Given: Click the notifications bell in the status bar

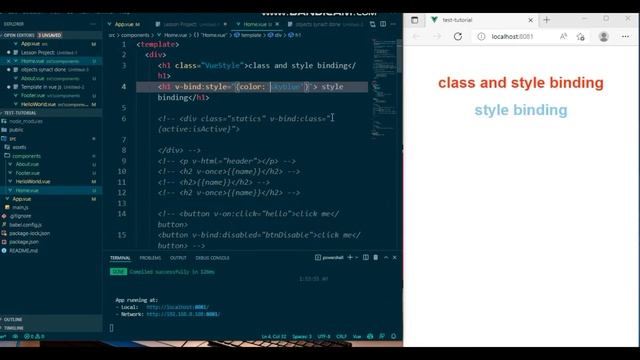Looking at the screenshot, I should click(x=393, y=336).
